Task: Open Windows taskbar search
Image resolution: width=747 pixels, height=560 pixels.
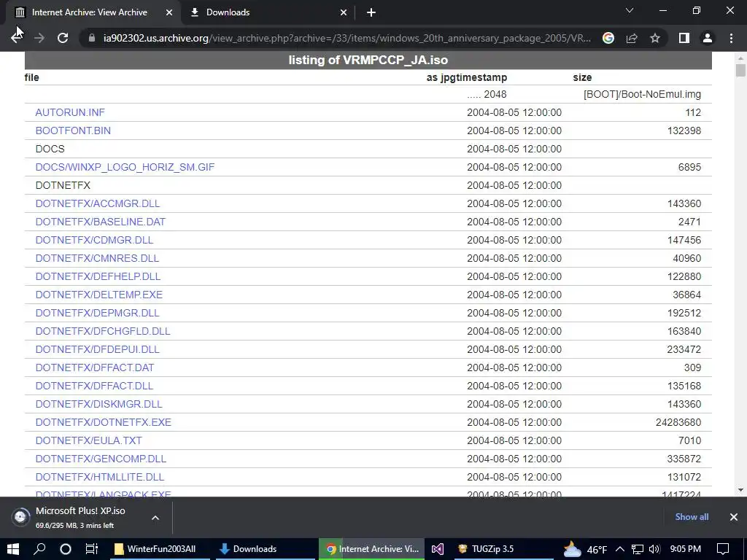Action: 39,549
